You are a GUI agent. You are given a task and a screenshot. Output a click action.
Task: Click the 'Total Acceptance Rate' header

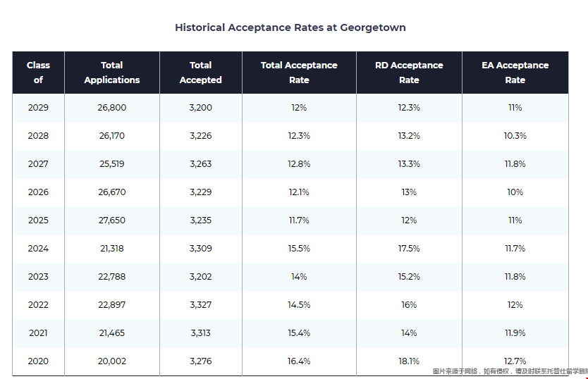299,73
